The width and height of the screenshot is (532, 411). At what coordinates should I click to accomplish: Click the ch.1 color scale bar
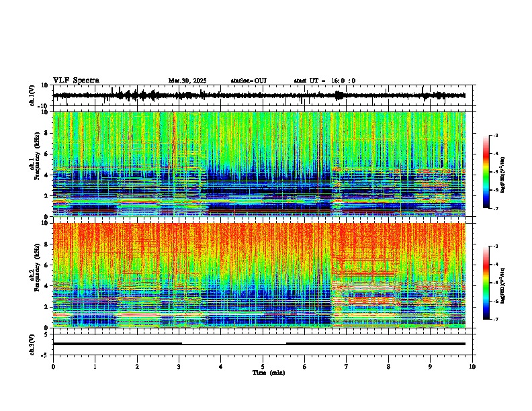coord(486,172)
